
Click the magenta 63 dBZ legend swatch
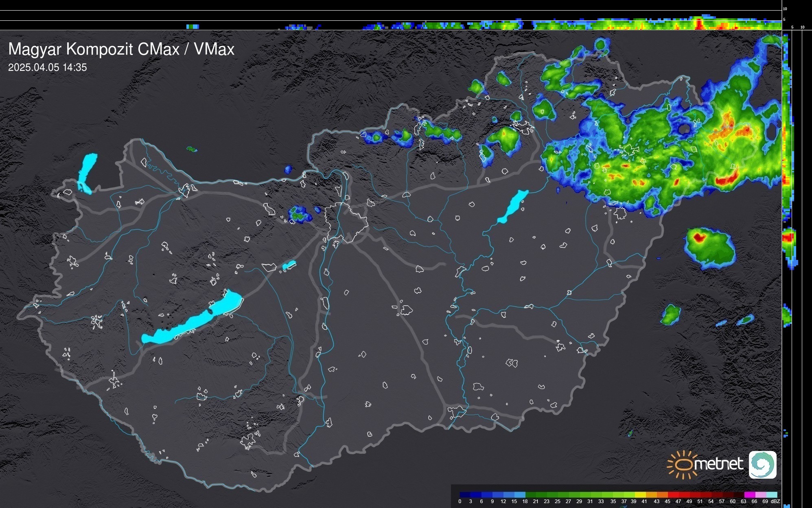click(x=749, y=495)
